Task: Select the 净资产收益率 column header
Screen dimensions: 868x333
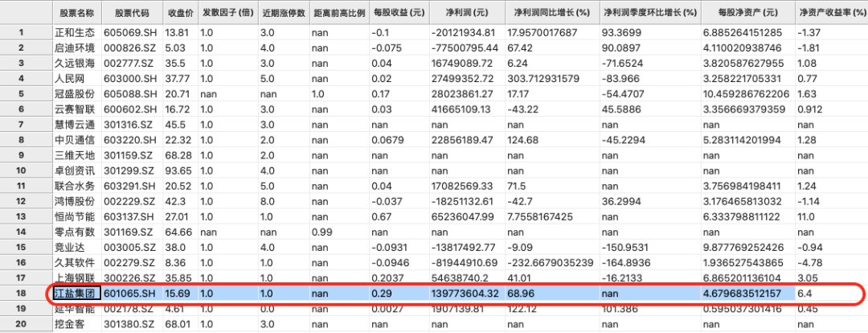Action: tap(832, 11)
